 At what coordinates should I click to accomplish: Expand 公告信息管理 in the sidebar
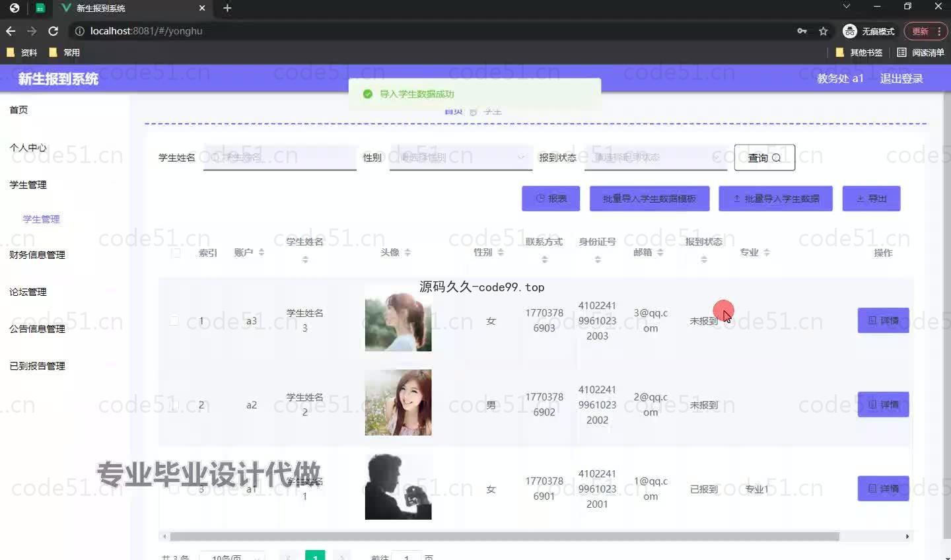pyautogui.click(x=37, y=329)
